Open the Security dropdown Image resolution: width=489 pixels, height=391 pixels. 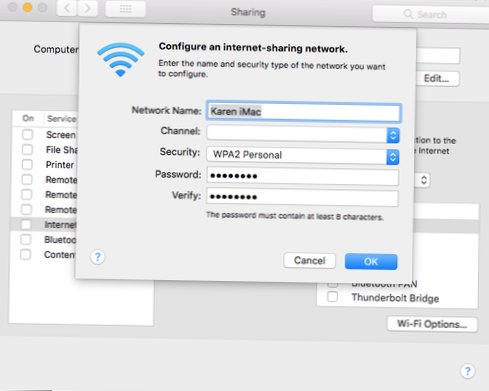(303, 156)
